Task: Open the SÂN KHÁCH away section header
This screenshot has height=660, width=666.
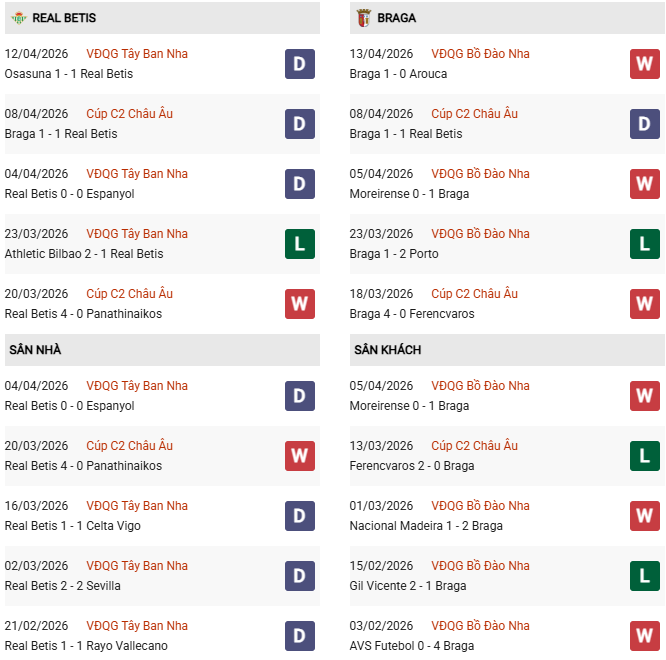Action: (387, 350)
